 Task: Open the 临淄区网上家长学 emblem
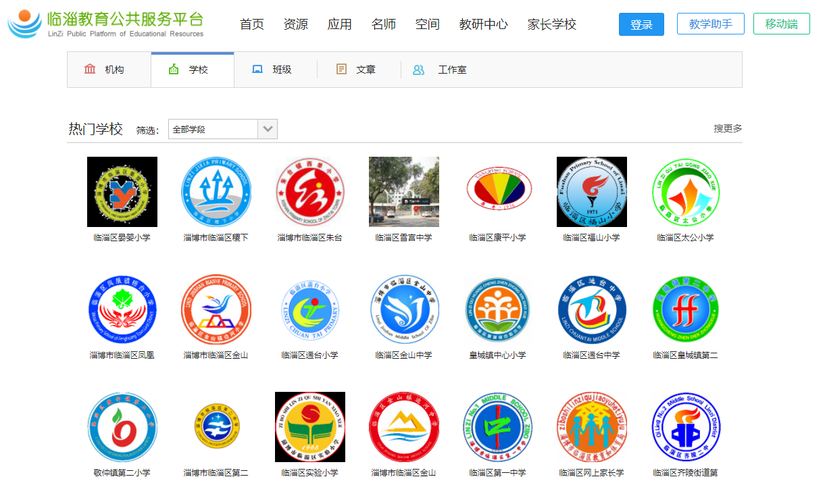[591, 427]
